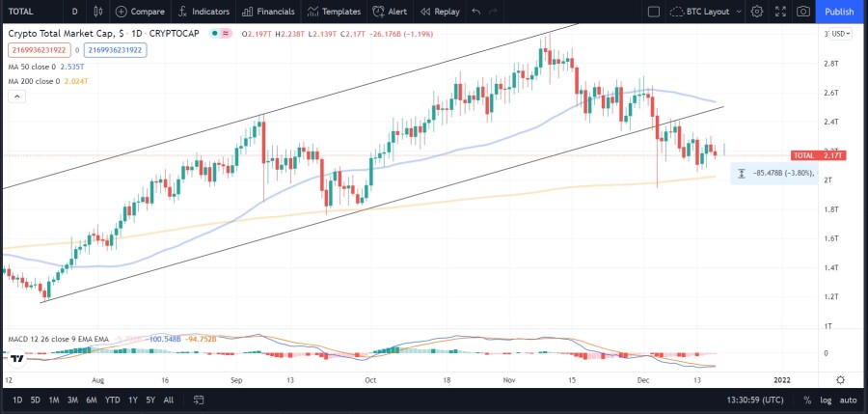Click the TOTAL 2.17T price label
Viewport: 868px width, 414px height.
818,155
